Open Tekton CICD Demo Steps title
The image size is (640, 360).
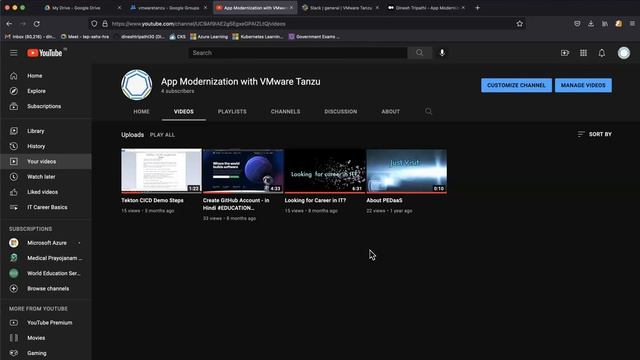pyautogui.click(x=152, y=200)
